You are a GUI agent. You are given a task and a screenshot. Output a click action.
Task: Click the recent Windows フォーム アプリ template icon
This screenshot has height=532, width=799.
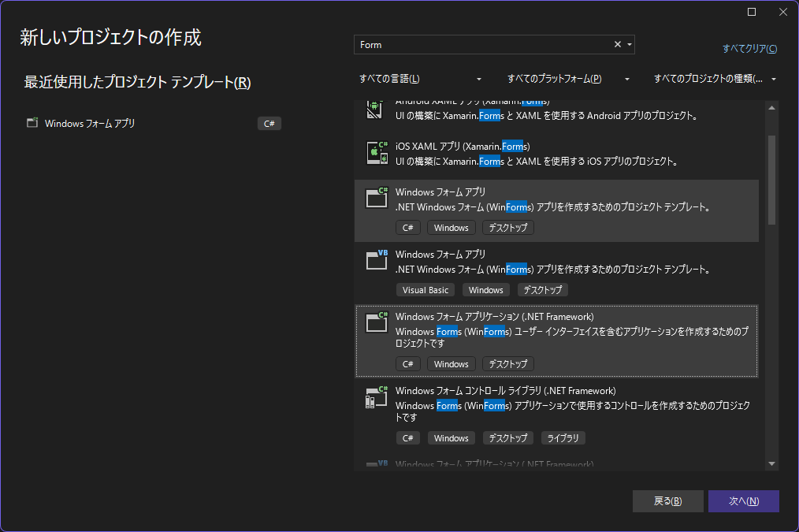32,123
